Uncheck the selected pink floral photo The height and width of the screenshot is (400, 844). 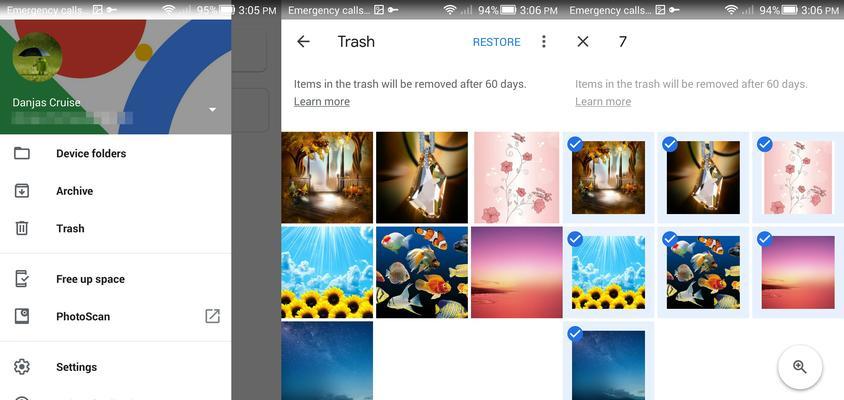765,144
